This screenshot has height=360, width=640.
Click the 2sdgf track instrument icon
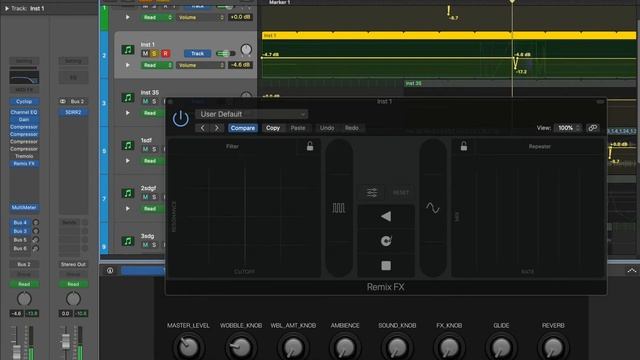(128, 193)
